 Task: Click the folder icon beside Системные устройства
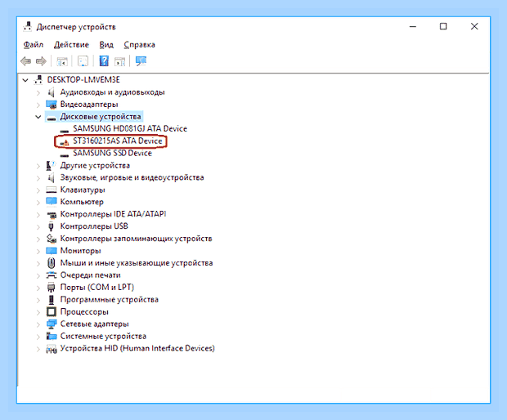51,337
